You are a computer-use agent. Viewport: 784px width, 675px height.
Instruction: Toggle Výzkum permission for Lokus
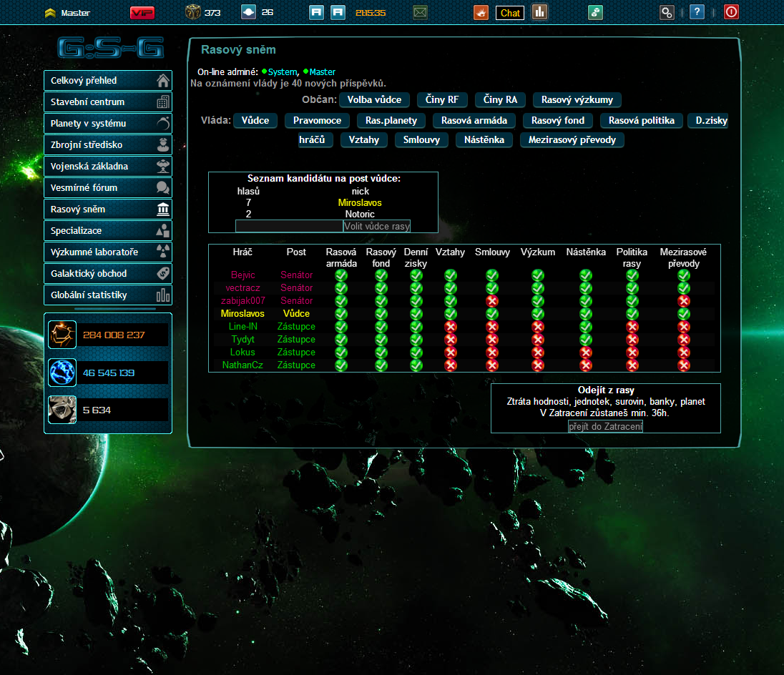click(x=537, y=353)
